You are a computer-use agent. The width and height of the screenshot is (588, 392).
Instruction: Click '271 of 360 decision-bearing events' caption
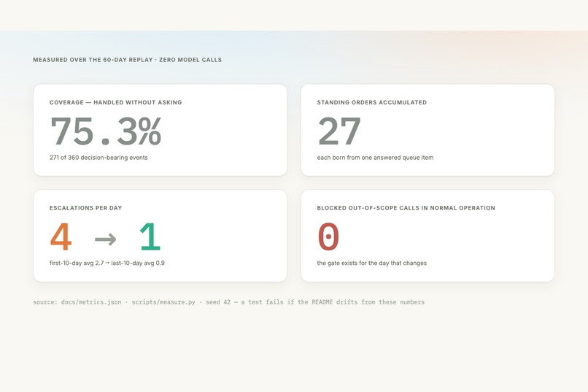coord(98,158)
